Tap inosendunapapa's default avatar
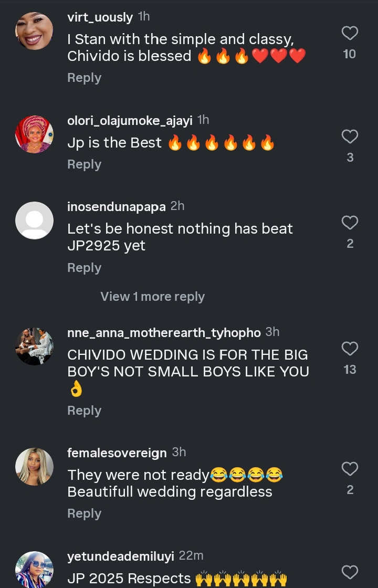Screen dimensions: 378x588 pyautogui.click(x=34, y=220)
